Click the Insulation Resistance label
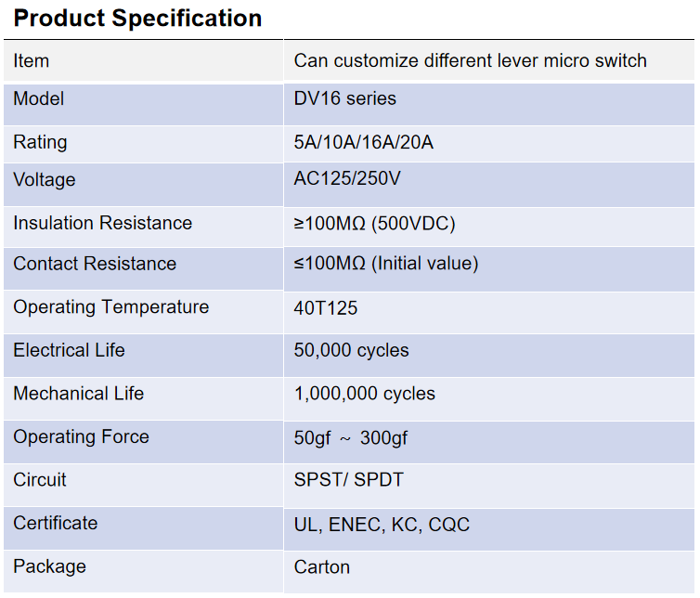Screen dimensions: 700x598 pyautogui.click(x=102, y=223)
